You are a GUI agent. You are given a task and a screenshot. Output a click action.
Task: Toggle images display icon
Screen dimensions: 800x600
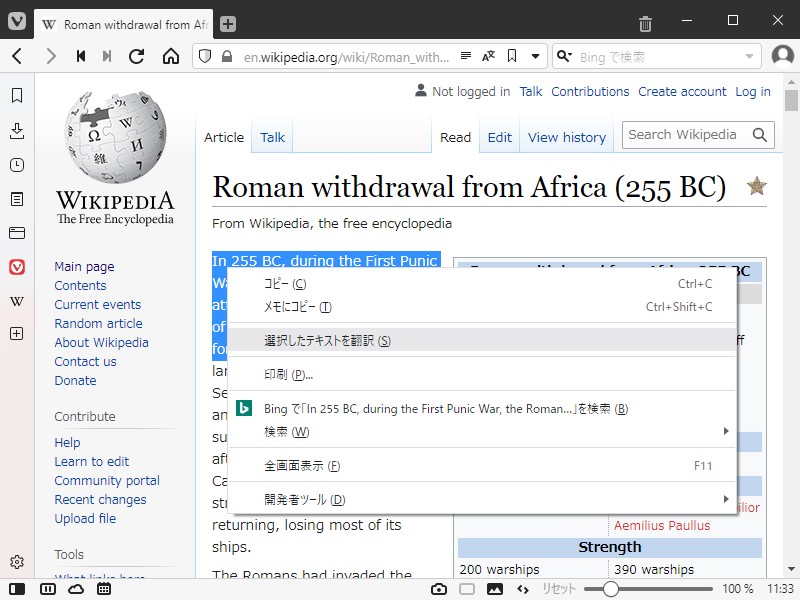click(494, 589)
